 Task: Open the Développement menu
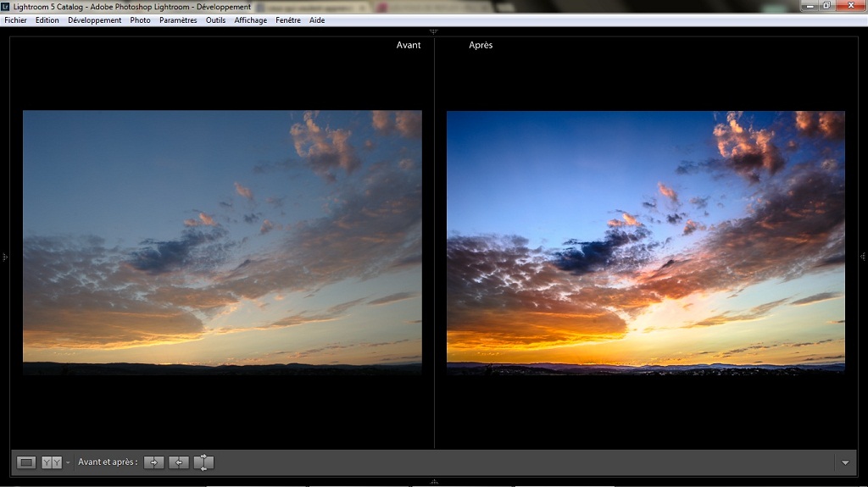click(x=95, y=20)
